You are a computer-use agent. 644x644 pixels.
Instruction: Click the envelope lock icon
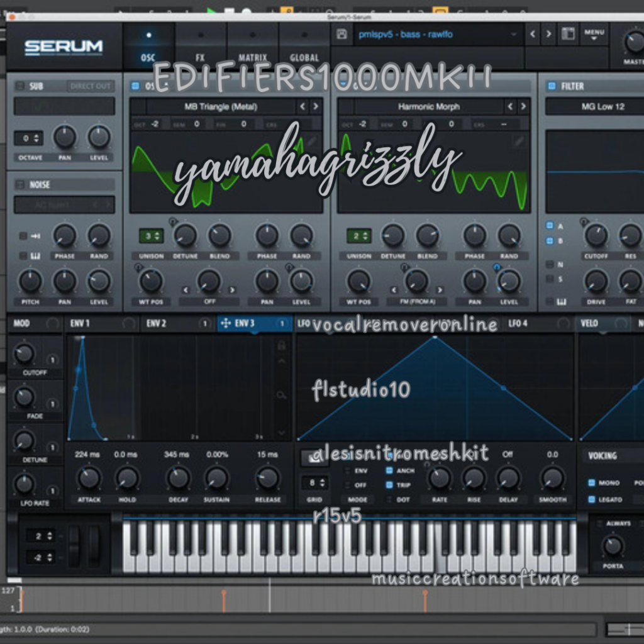[x=281, y=345]
